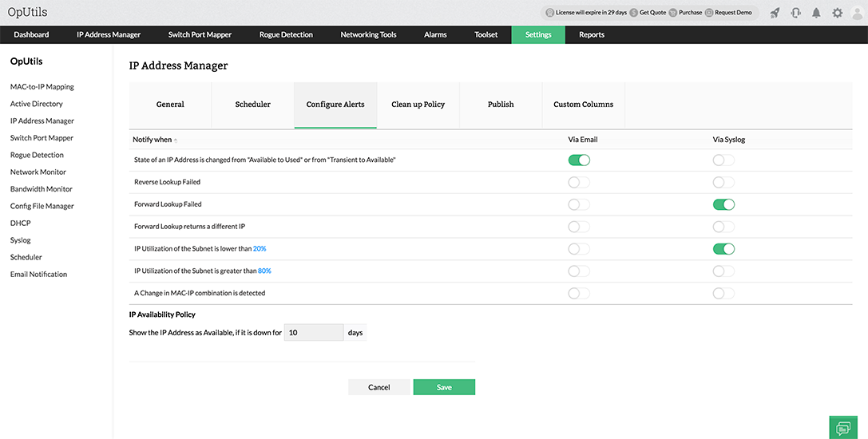Switch to the Clean up Policy tab
Viewport: 868px width, 439px height.
coord(418,105)
